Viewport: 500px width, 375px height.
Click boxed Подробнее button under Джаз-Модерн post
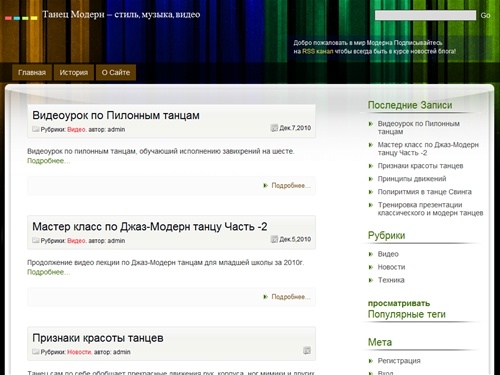click(291, 297)
